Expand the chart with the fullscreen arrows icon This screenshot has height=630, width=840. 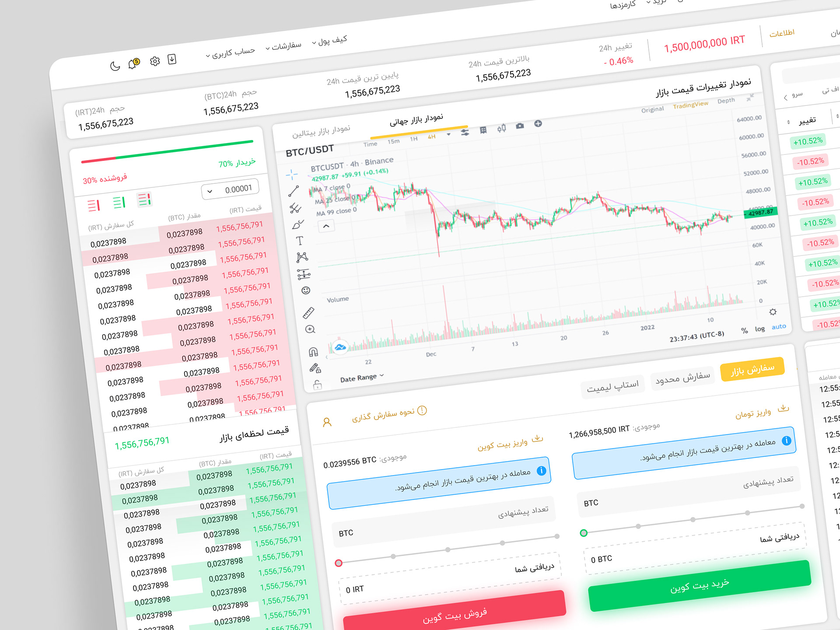point(750,97)
